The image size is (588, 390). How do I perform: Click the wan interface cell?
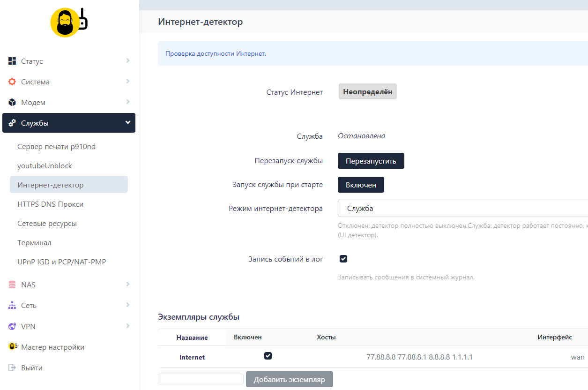point(578,357)
